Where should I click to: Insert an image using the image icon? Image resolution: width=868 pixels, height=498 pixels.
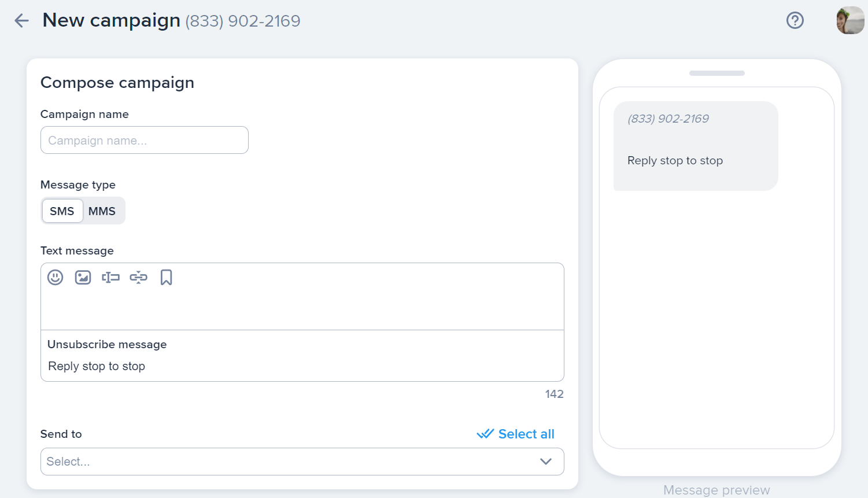[x=83, y=277]
